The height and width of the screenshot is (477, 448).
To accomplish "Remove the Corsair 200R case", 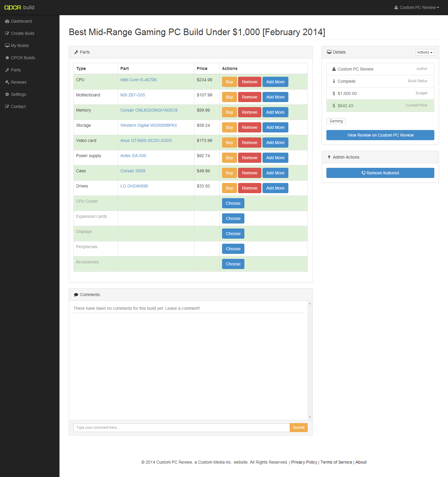I will coord(250,173).
